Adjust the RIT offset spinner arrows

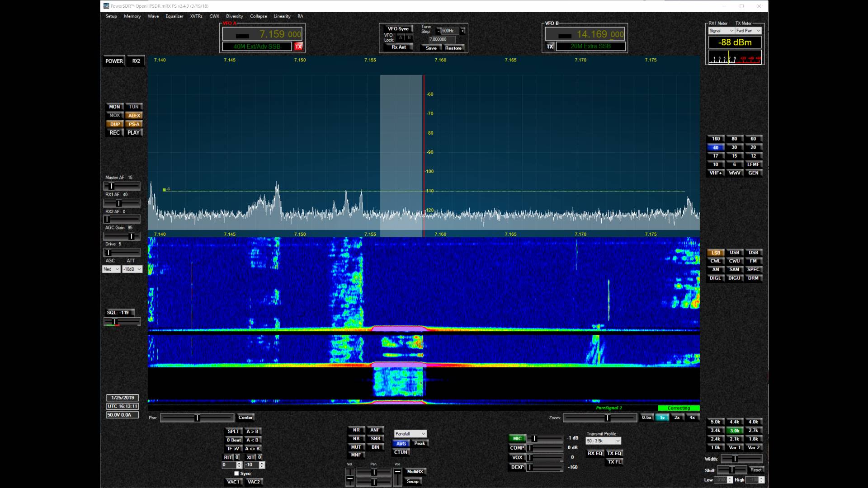239,465
